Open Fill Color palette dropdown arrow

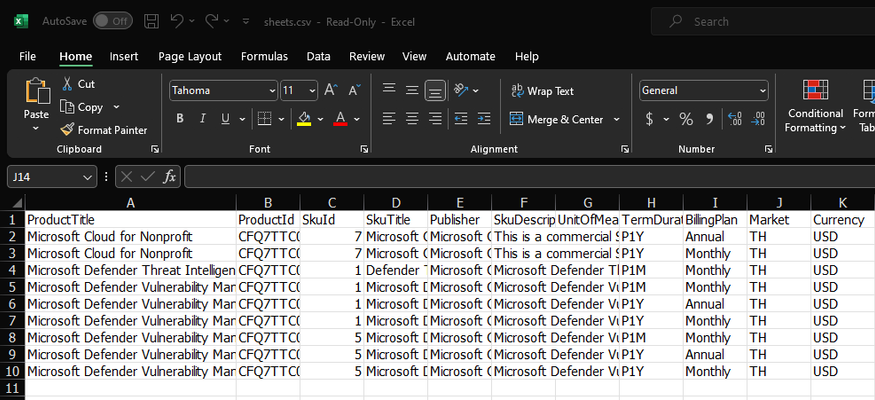320,119
